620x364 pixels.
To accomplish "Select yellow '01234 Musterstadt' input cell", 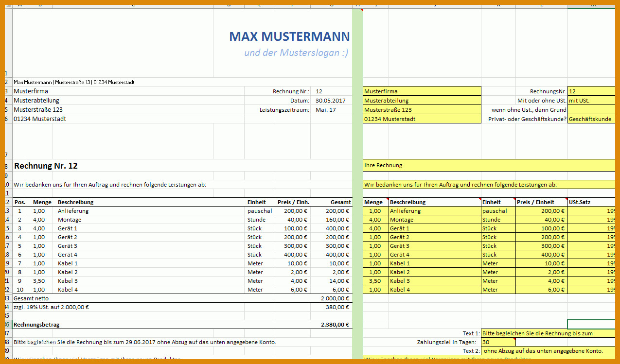I will point(422,119).
